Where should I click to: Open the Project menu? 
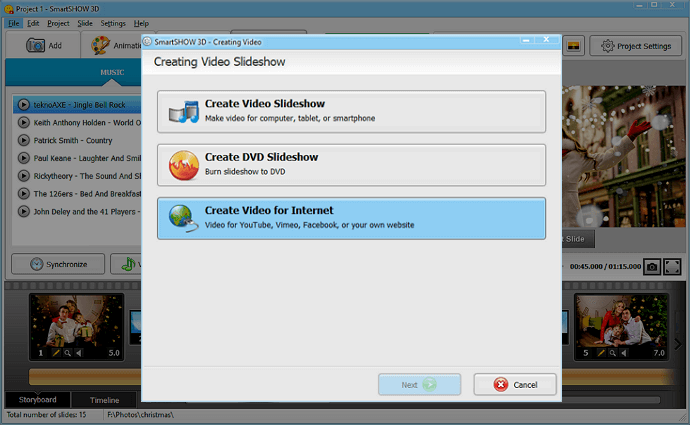click(x=58, y=23)
